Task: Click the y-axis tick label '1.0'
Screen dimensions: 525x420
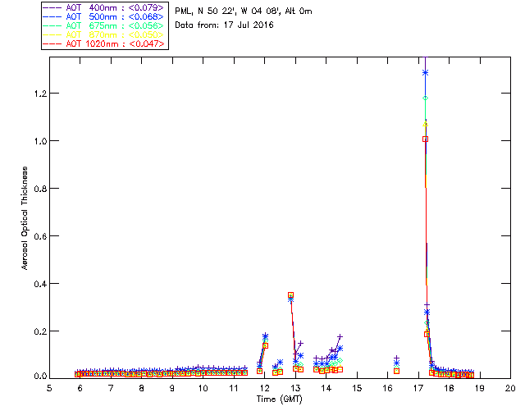Action: [x=40, y=140]
